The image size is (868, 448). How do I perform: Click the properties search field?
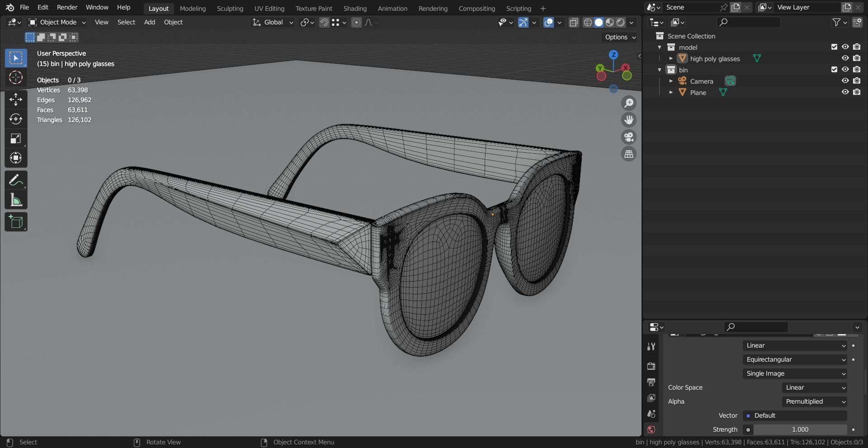pyautogui.click(x=756, y=327)
